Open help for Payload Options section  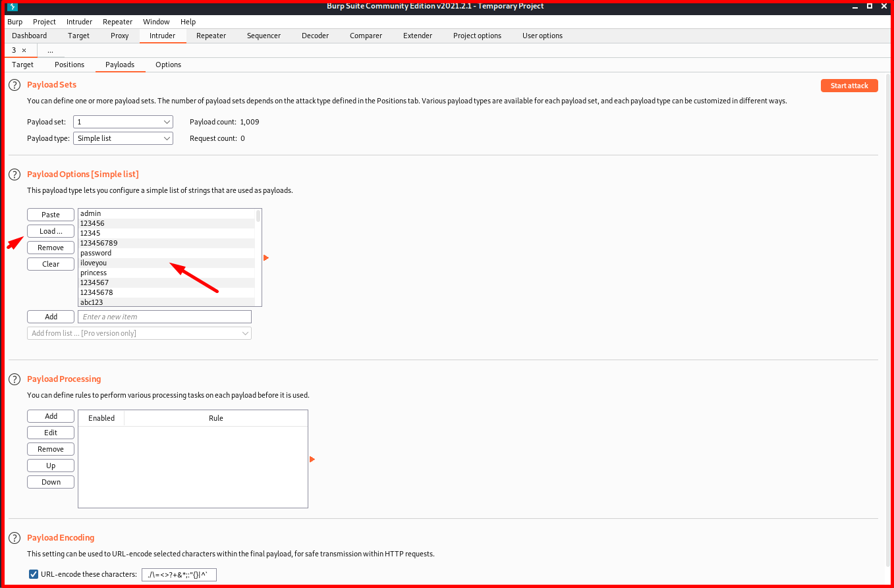tap(14, 174)
